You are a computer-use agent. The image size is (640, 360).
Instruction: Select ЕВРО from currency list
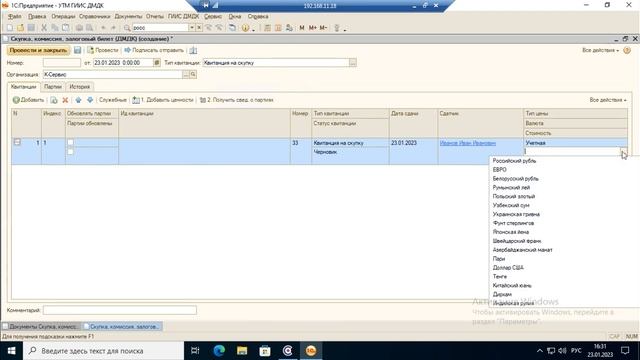click(500, 170)
